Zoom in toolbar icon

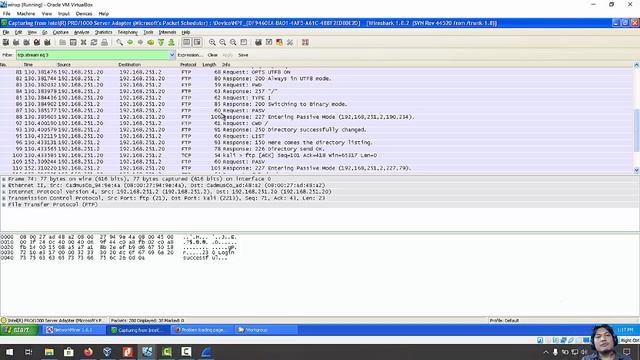(212, 42)
